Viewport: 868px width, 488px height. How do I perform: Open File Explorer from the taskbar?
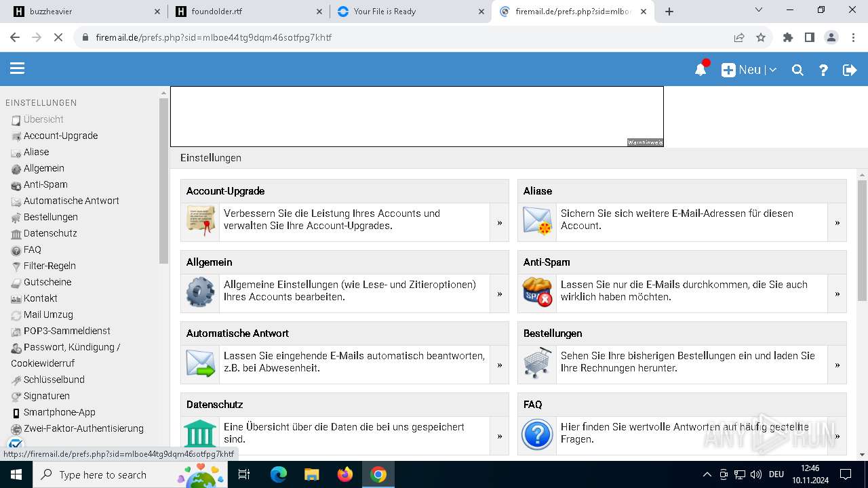(311, 474)
